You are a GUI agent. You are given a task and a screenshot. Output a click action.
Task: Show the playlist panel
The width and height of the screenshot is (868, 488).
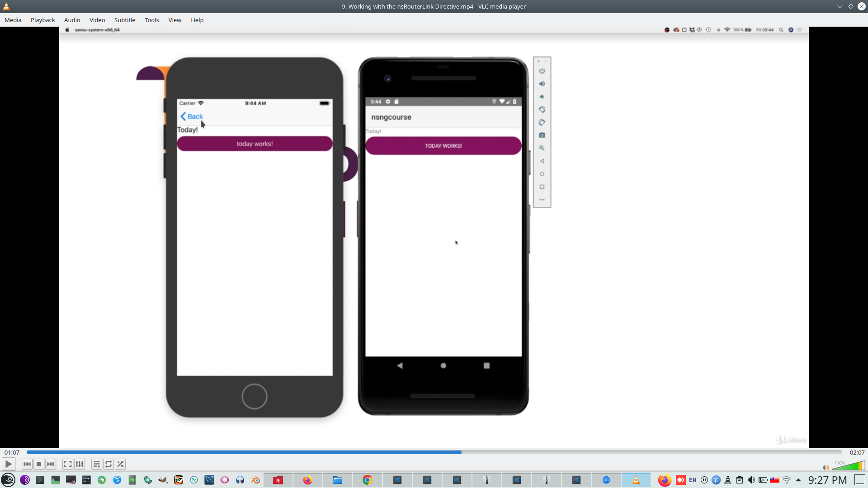point(97,464)
